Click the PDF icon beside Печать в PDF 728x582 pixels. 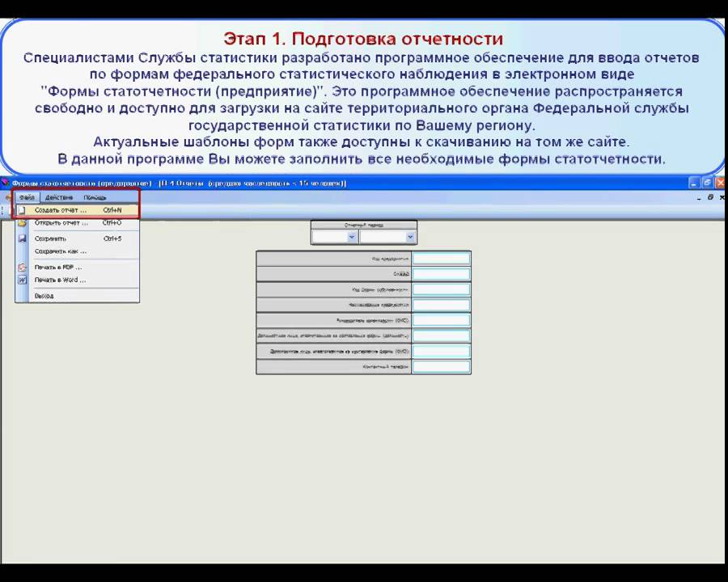click(x=22, y=268)
